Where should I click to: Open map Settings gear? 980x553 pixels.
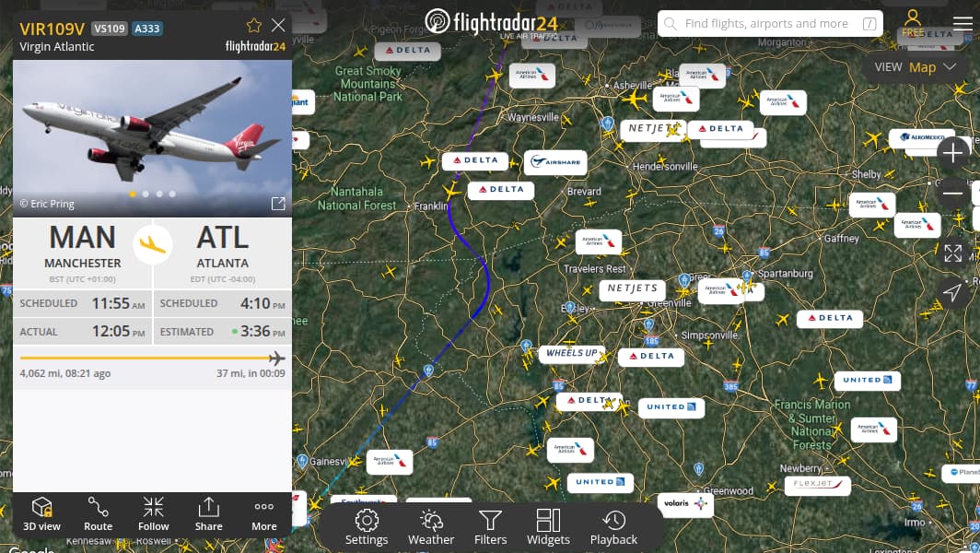tap(367, 527)
